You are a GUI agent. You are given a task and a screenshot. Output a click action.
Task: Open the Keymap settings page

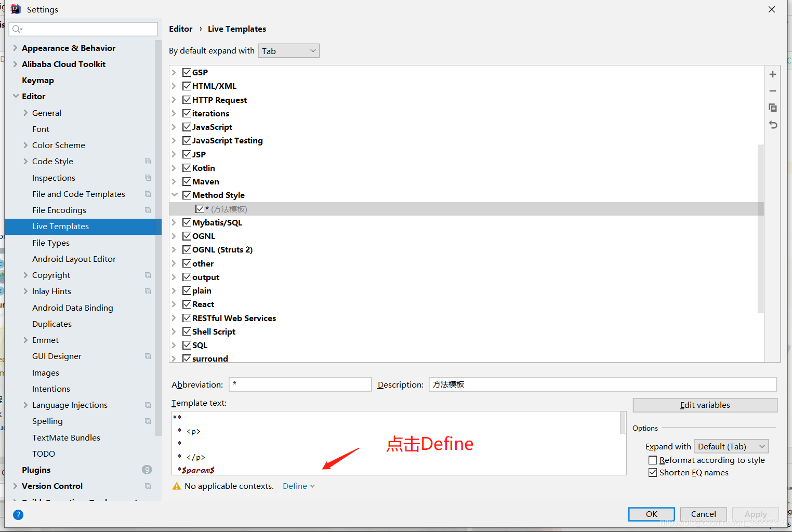[38, 80]
